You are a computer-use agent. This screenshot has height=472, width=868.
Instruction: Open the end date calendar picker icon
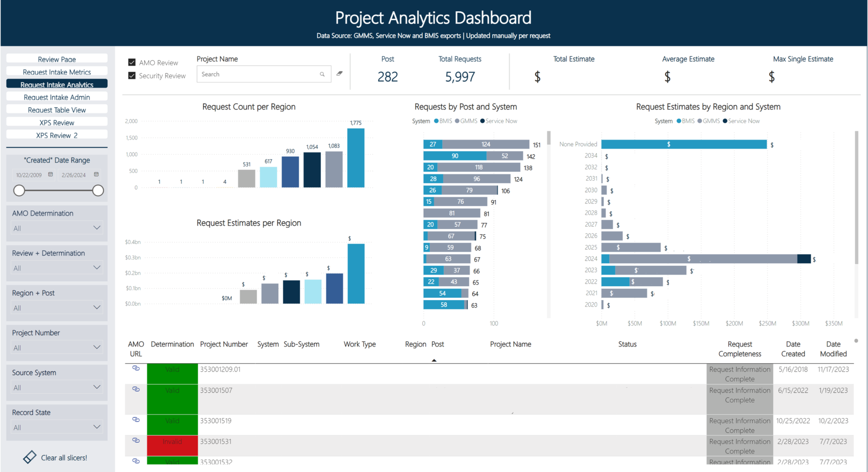(96, 175)
